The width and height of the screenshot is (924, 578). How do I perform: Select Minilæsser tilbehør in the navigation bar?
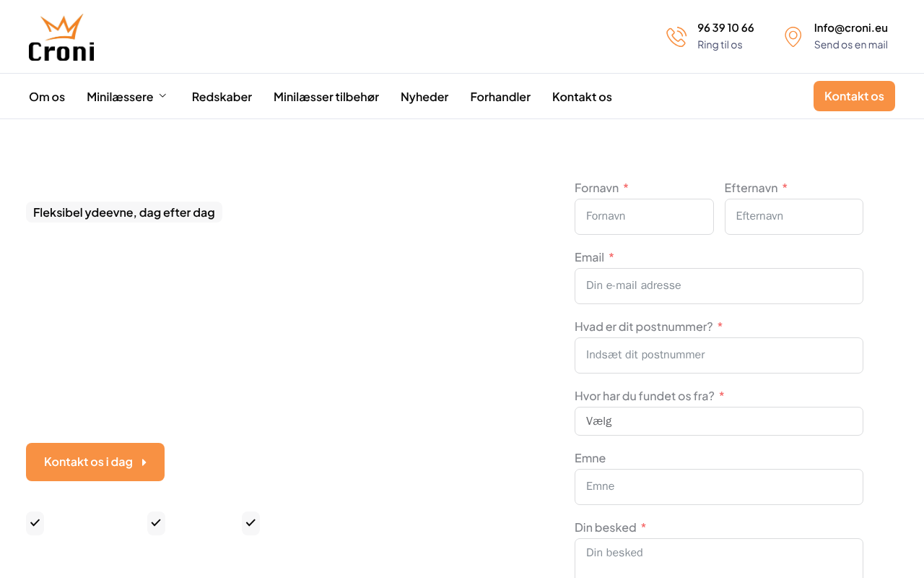click(326, 97)
